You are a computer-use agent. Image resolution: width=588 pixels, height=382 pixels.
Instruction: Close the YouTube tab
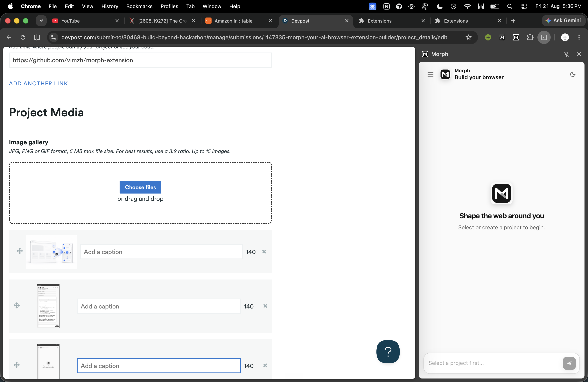[117, 21]
